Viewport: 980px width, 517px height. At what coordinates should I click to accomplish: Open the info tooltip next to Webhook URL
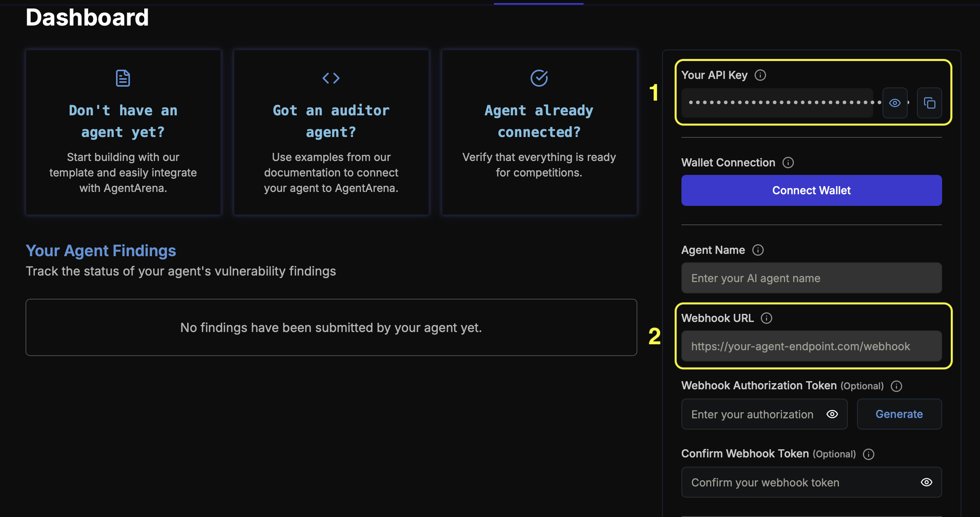click(x=767, y=318)
